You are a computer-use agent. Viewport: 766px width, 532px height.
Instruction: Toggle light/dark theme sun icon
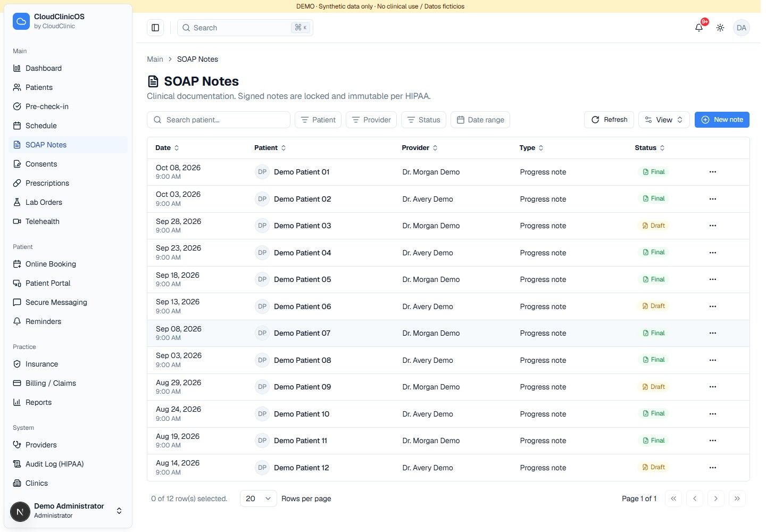720,28
